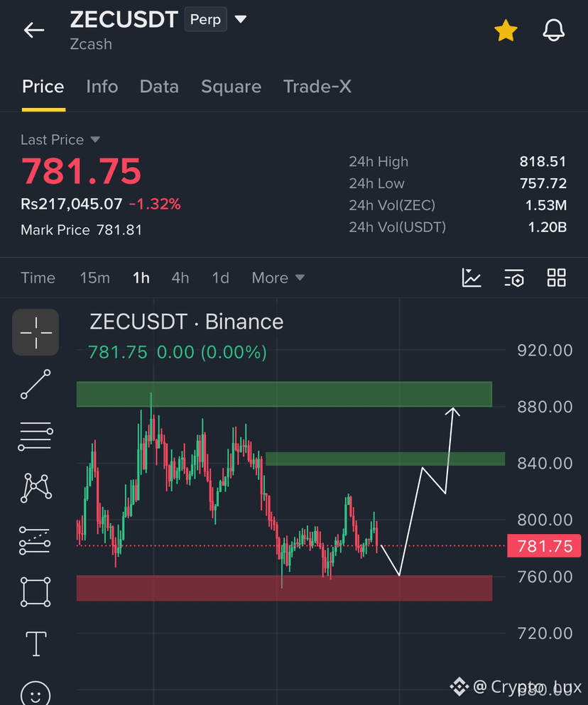Click the -1.32% change percentage
588x705 pixels.
155,204
